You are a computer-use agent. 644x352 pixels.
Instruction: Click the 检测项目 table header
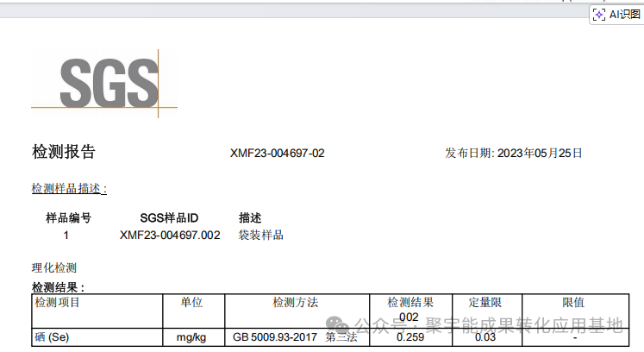coord(97,311)
